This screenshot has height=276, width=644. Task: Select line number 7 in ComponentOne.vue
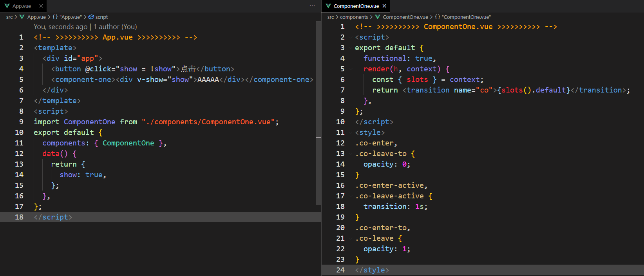(x=342, y=90)
